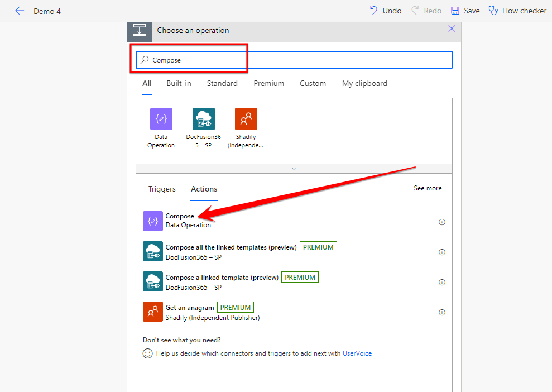The width and height of the screenshot is (552, 392).
Task: Choose Compose all the linked templates (preview)
Action: (x=294, y=251)
